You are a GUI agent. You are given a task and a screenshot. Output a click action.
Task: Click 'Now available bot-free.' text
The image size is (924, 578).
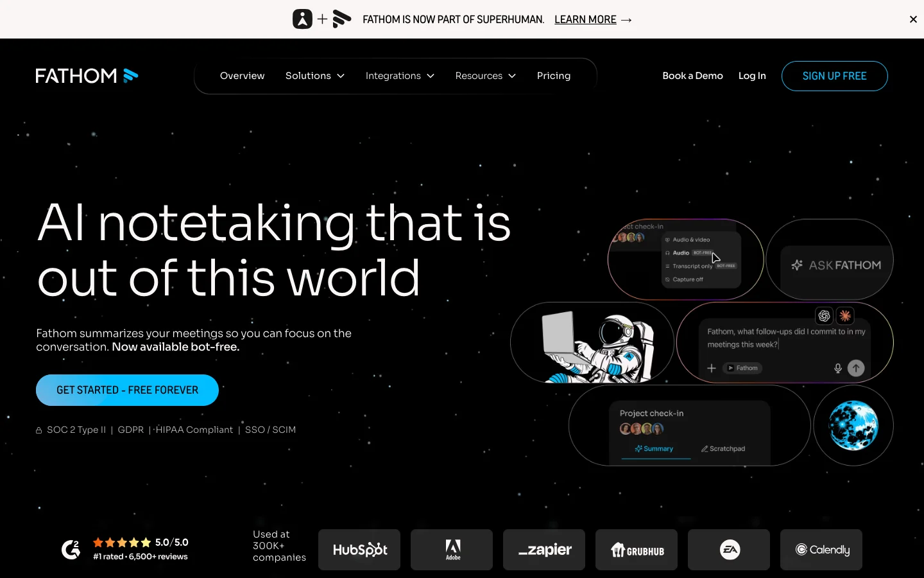(x=176, y=347)
